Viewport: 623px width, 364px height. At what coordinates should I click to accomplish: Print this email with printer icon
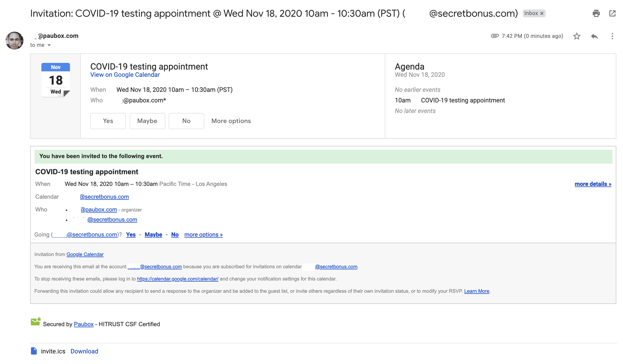coord(596,13)
